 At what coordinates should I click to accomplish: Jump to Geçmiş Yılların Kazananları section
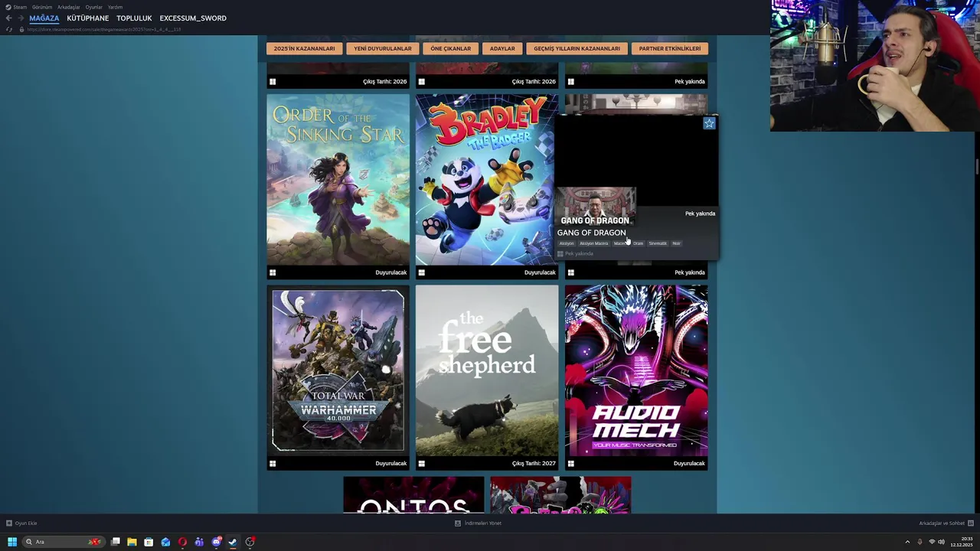coord(577,48)
